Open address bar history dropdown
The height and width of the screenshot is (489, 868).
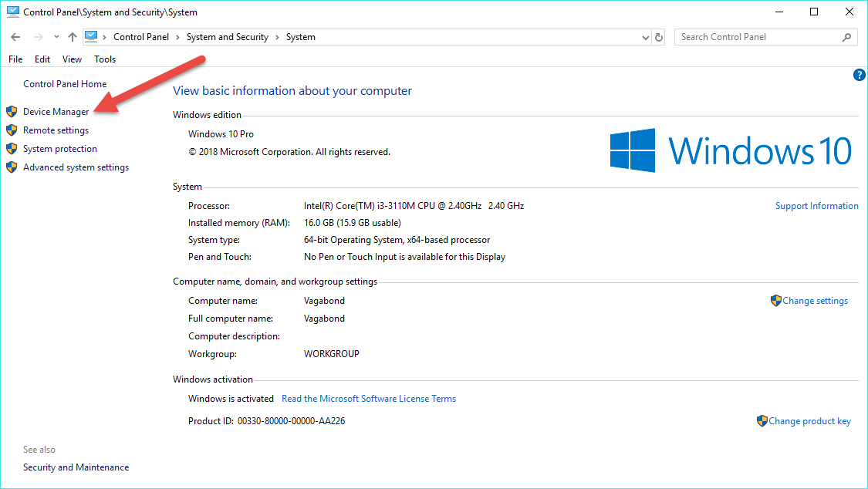click(646, 38)
